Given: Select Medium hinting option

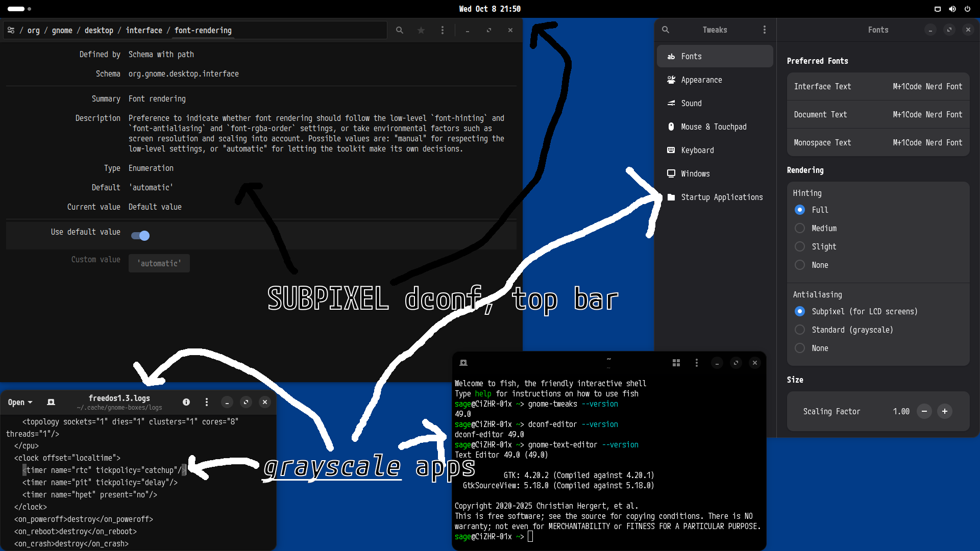Looking at the screenshot, I should [800, 229].
